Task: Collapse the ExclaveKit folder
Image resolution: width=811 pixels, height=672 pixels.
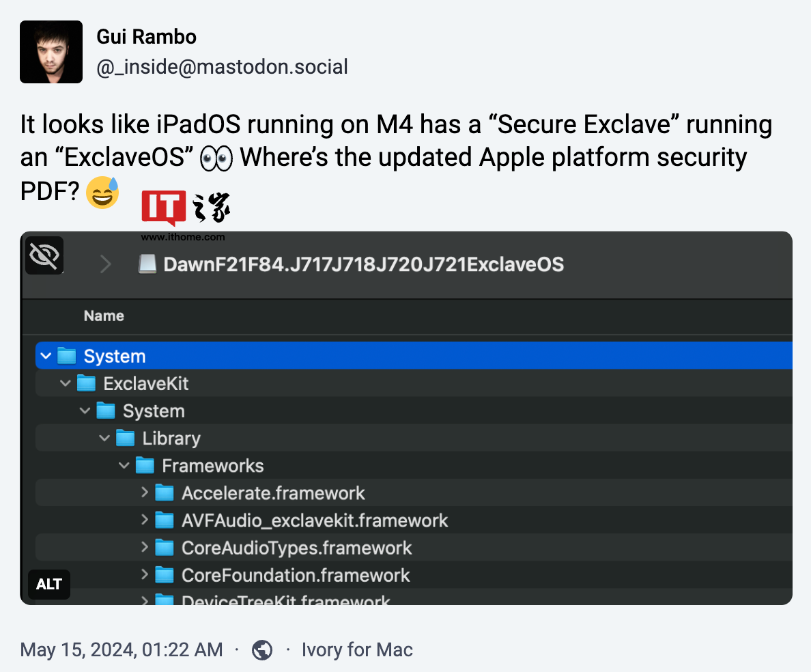Action: (x=66, y=383)
